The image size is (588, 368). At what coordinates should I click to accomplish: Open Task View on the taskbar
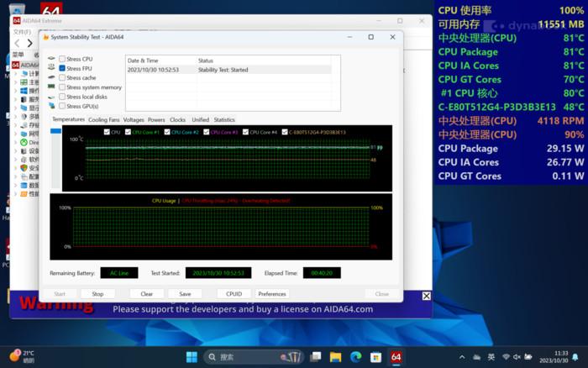(316, 357)
